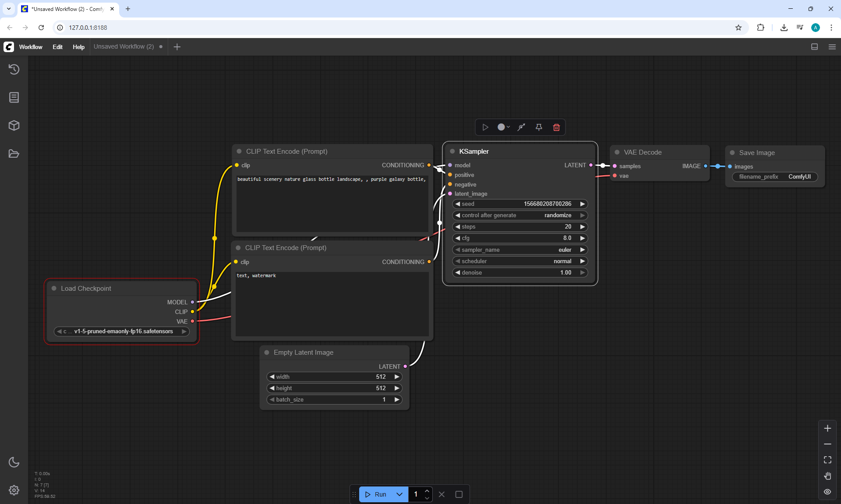Delete the selected KSampler node with trash icon
This screenshot has width=841, height=504.
(x=556, y=127)
